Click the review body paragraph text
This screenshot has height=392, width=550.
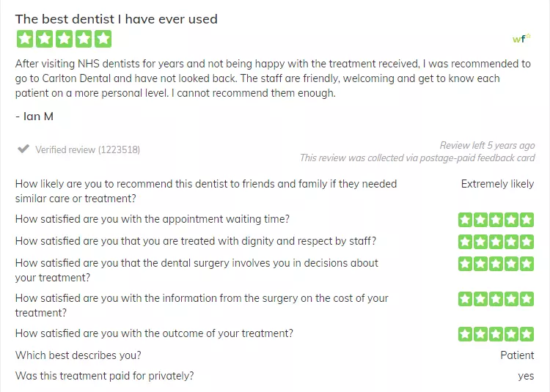(273, 78)
